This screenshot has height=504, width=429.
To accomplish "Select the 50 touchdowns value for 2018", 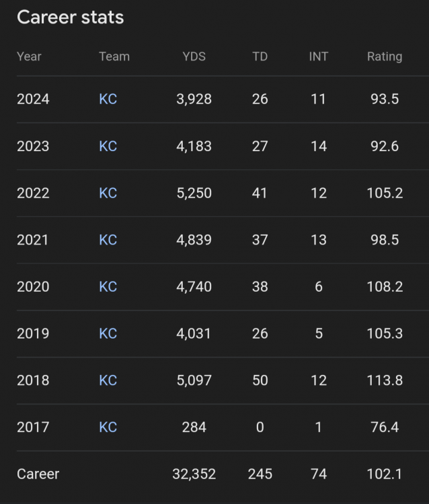I will (260, 380).
